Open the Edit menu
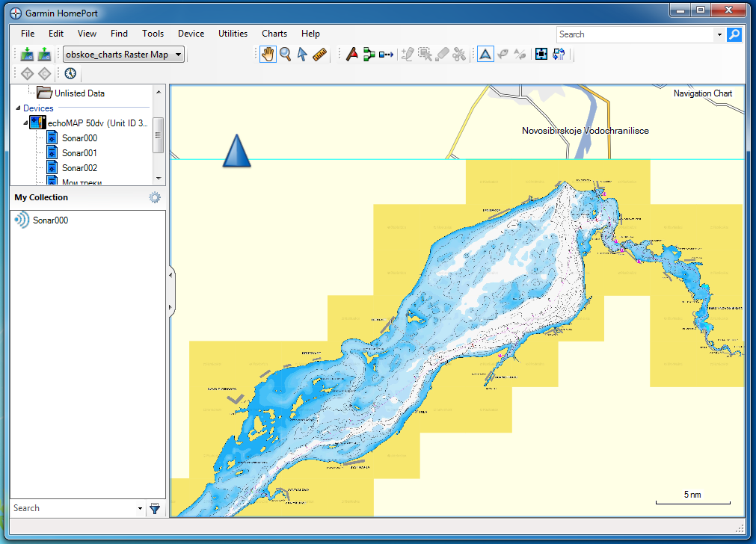Image resolution: width=756 pixels, height=544 pixels. click(56, 34)
